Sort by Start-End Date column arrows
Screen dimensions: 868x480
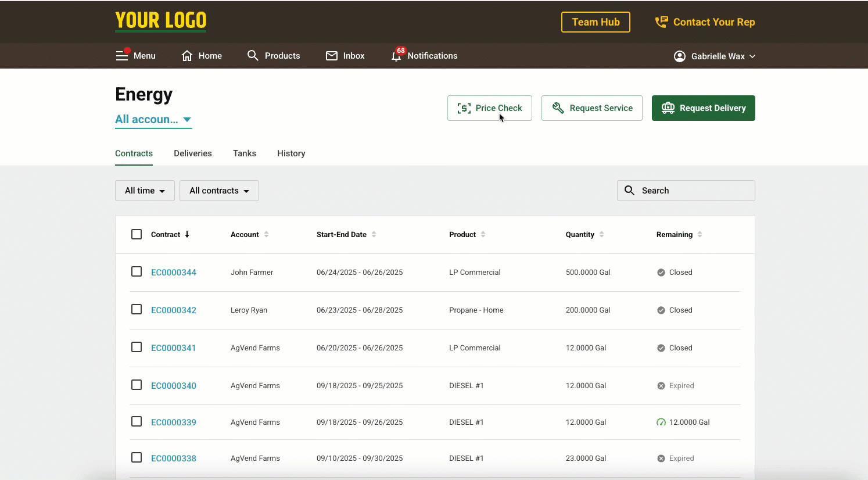(x=374, y=234)
